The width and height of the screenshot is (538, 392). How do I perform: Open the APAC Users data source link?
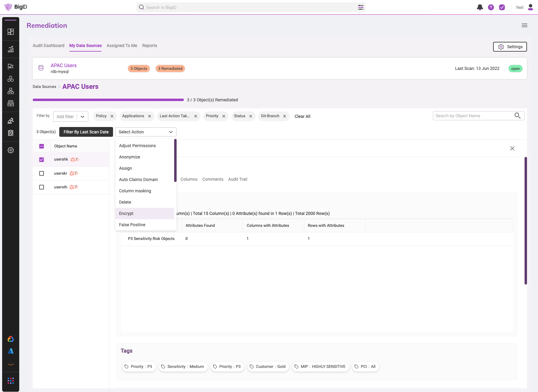pos(64,65)
